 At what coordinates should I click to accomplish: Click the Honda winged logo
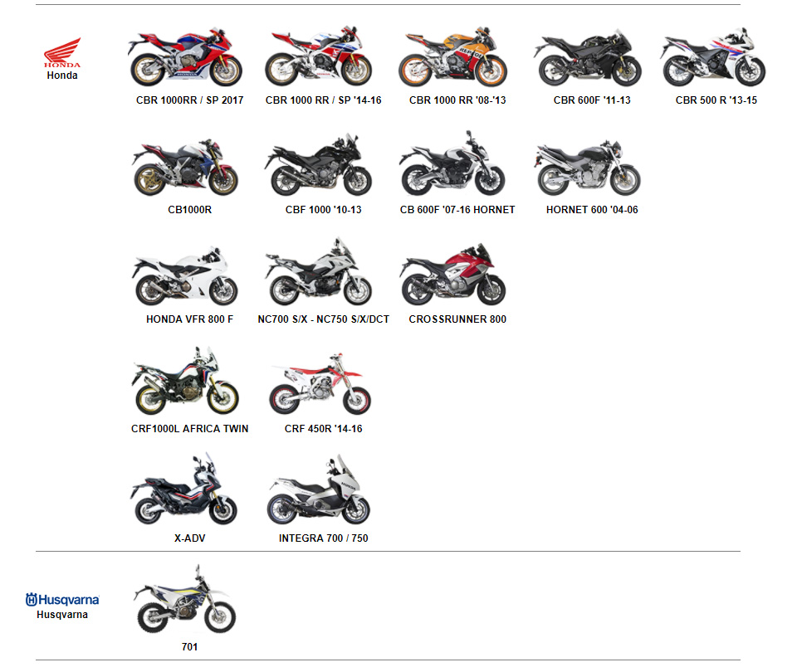tap(62, 52)
